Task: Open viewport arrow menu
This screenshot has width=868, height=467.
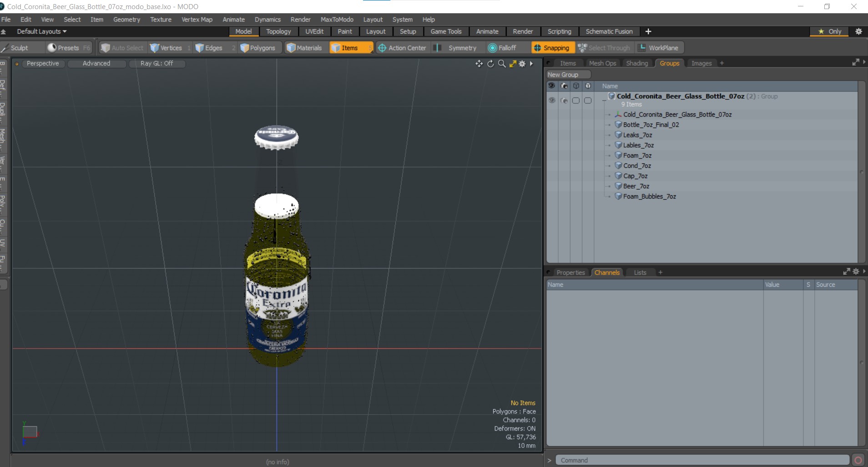Action: click(531, 64)
